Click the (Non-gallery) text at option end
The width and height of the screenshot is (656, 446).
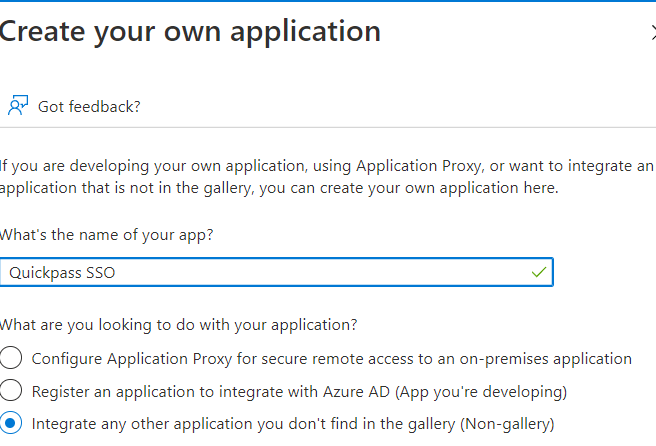(x=507, y=424)
